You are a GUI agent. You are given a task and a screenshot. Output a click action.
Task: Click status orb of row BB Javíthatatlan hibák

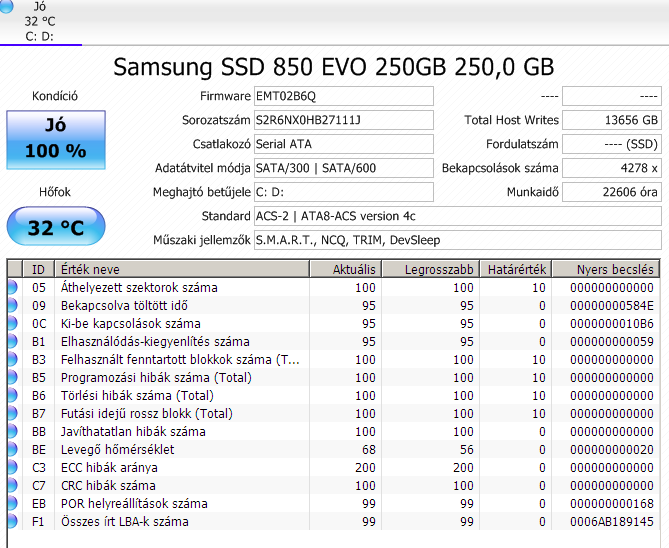click(x=12, y=431)
